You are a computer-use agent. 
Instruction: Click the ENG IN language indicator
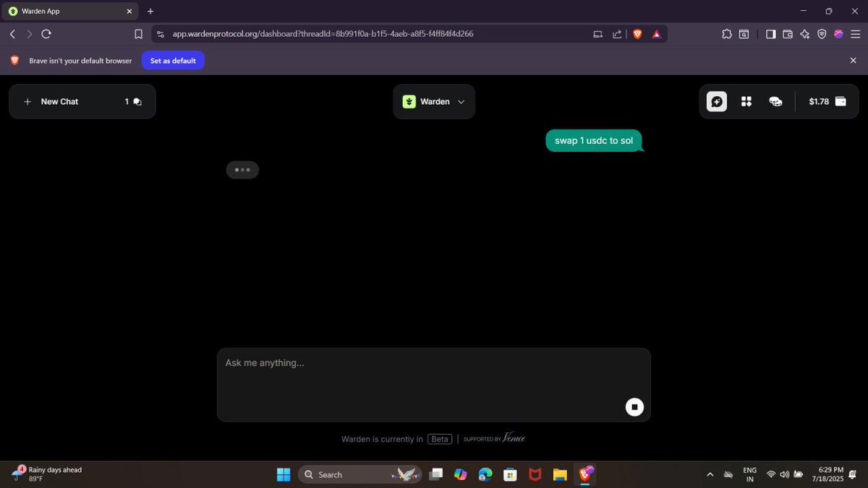(750, 475)
